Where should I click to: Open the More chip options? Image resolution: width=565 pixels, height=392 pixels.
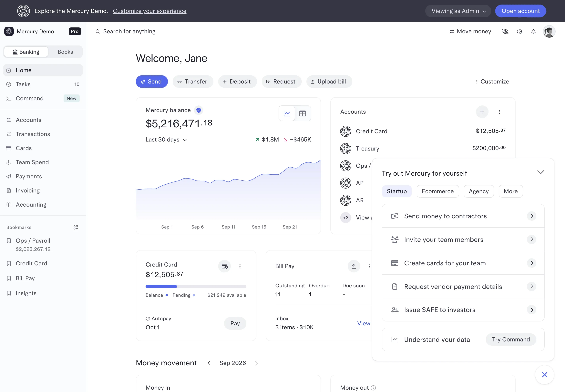pos(510,191)
